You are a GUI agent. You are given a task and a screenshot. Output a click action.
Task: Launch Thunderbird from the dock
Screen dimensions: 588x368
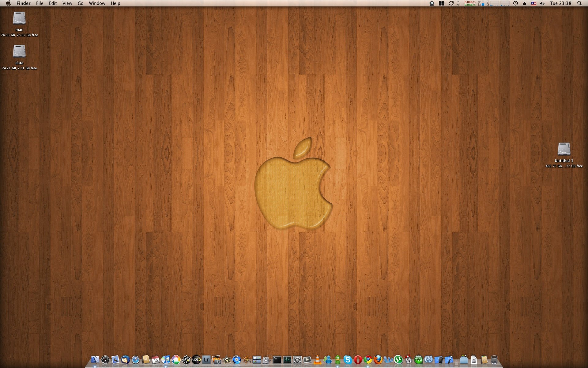(x=125, y=359)
